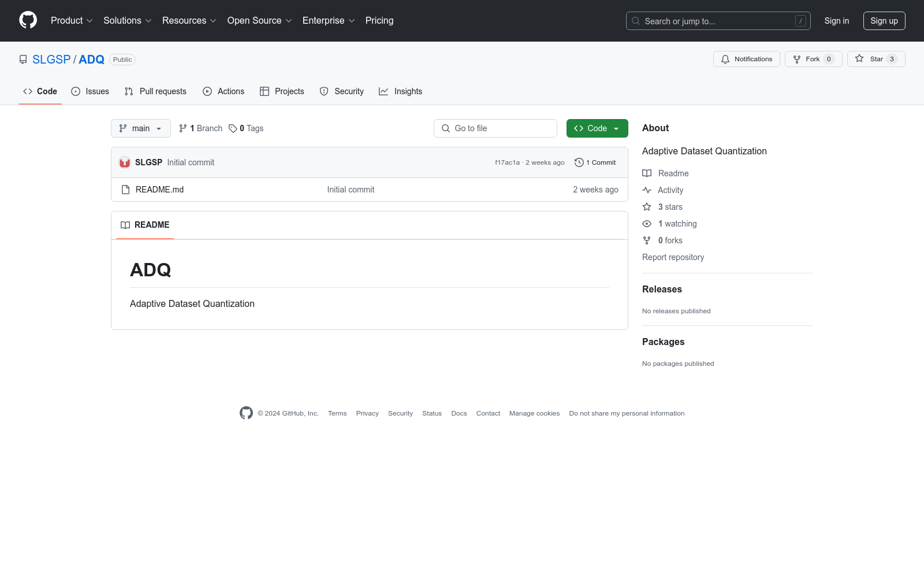The height and width of the screenshot is (578, 924).
Task: Open the Projects tab
Action: (x=282, y=91)
